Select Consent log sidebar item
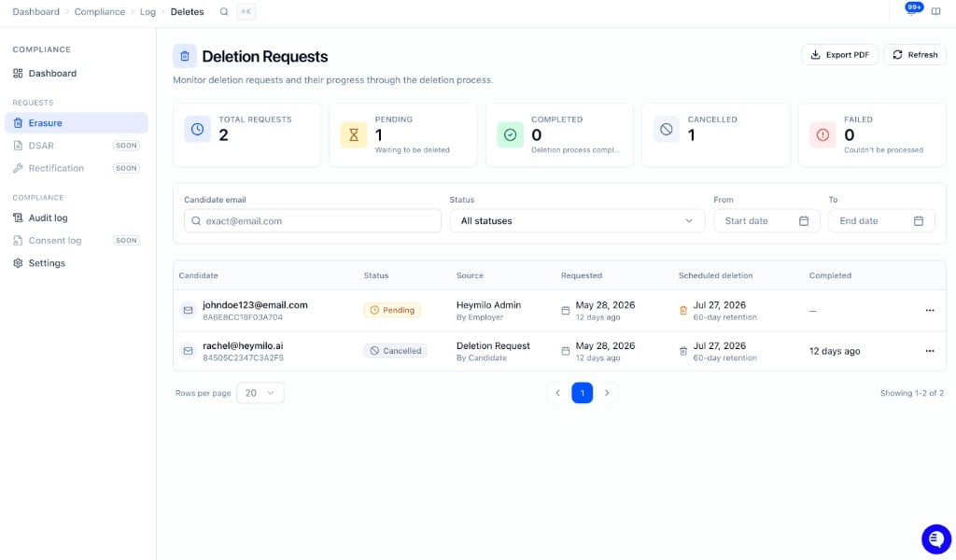Screen dimensions: 956x560 (x=77, y=241)
